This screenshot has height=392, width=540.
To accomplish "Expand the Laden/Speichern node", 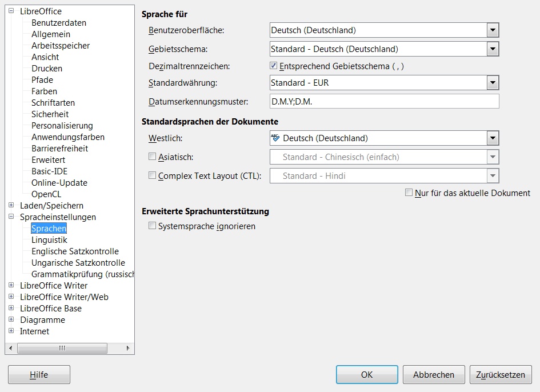I will click(11, 205).
